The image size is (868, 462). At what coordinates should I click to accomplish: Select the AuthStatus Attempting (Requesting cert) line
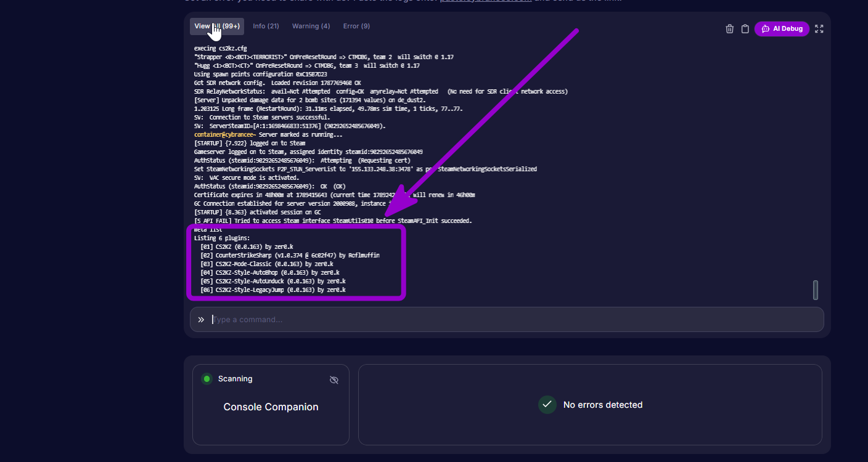click(x=302, y=160)
